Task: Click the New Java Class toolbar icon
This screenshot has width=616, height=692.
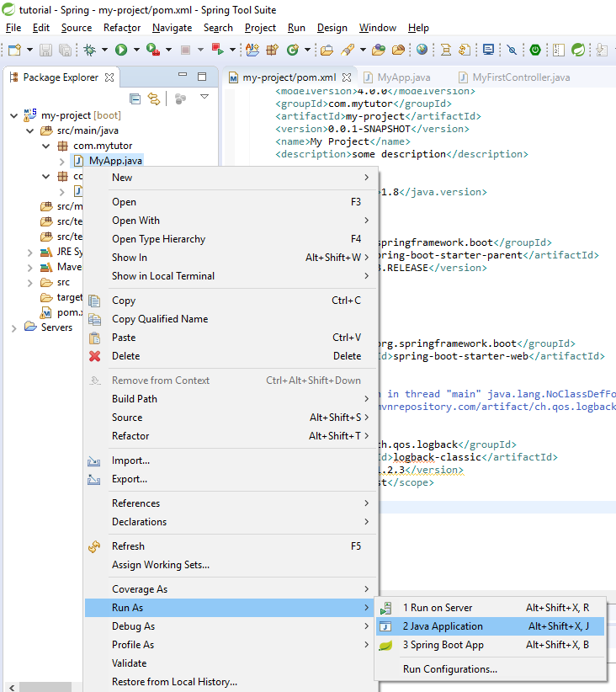Action: [292, 50]
